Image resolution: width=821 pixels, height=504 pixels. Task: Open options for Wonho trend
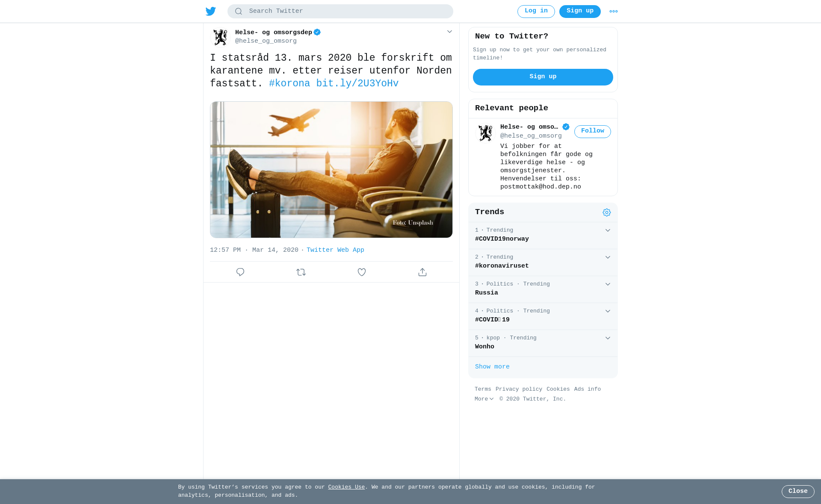[x=608, y=338]
